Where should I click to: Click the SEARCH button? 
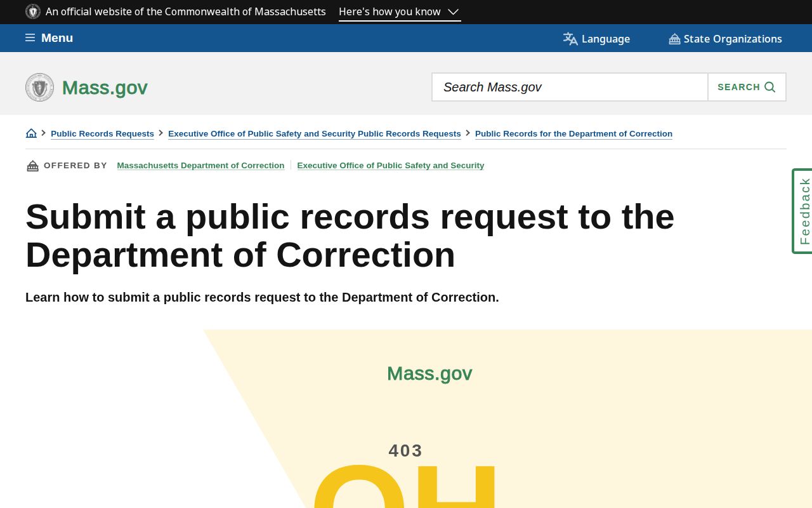click(x=747, y=87)
